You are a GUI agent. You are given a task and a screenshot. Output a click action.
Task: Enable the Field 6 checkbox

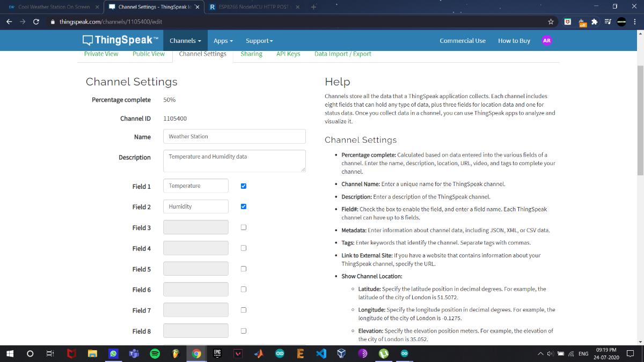[244, 290]
